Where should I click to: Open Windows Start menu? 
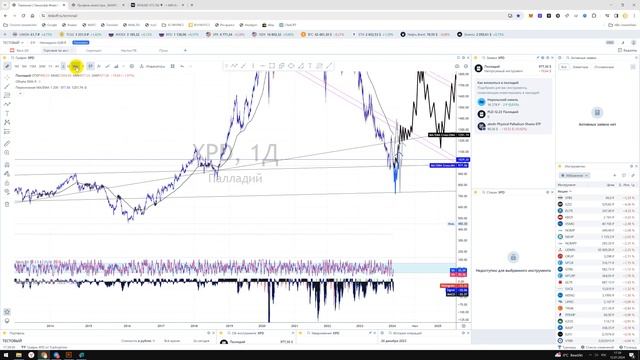coord(6,355)
